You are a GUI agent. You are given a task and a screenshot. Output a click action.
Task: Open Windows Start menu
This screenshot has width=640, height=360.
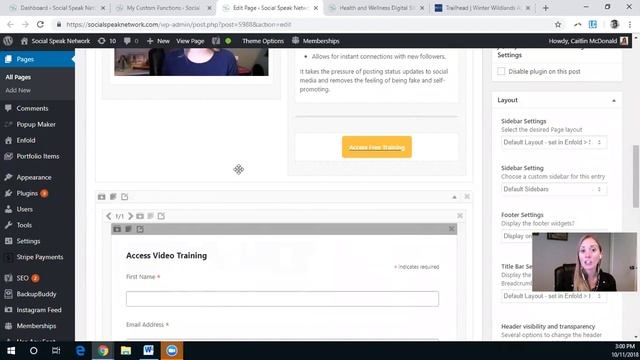(x=11, y=351)
